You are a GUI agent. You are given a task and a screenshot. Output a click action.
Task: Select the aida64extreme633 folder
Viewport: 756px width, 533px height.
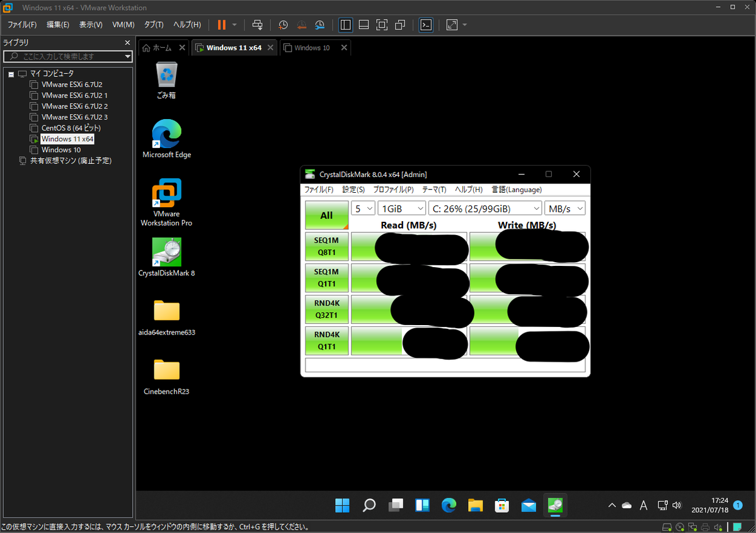click(166, 318)
